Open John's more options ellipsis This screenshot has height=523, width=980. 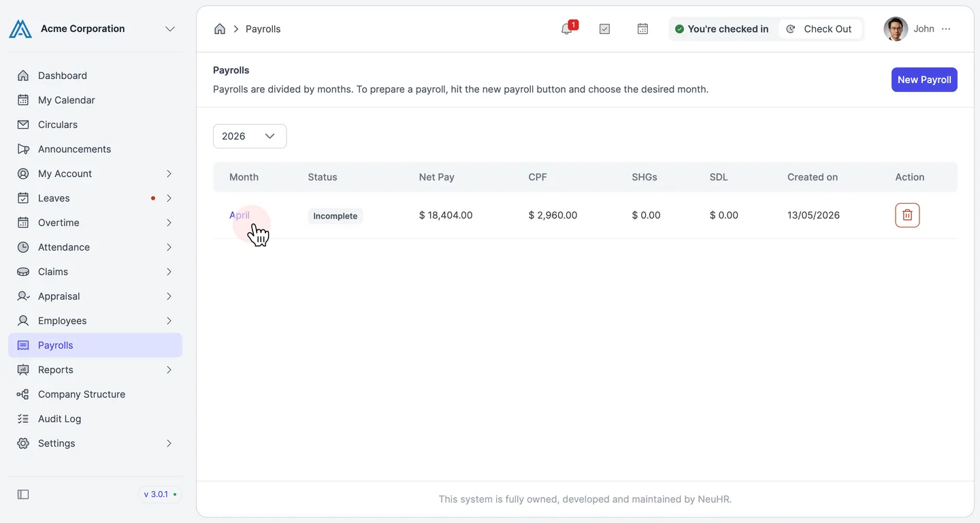click(946, 29)
